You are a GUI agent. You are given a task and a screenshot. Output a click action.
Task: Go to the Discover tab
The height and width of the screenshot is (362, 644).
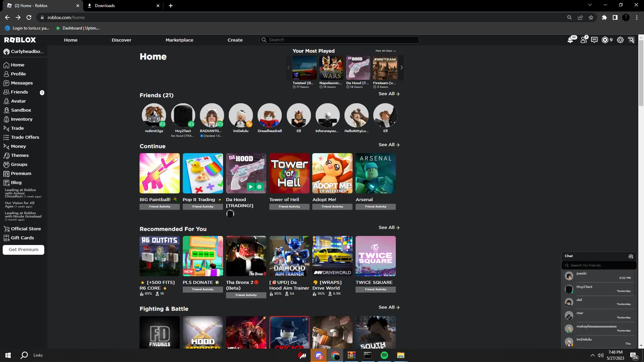point(121,40)
